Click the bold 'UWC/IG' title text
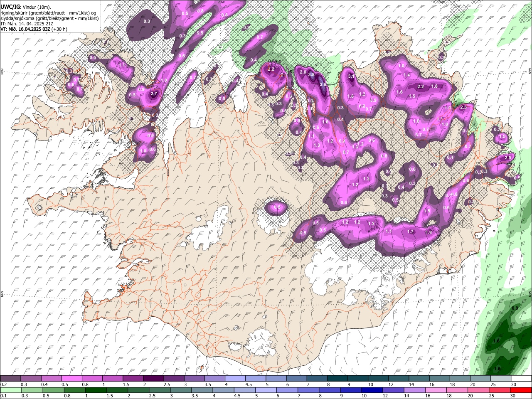The width and height of the screenshot is (532, 399). [x=10, y=7]
